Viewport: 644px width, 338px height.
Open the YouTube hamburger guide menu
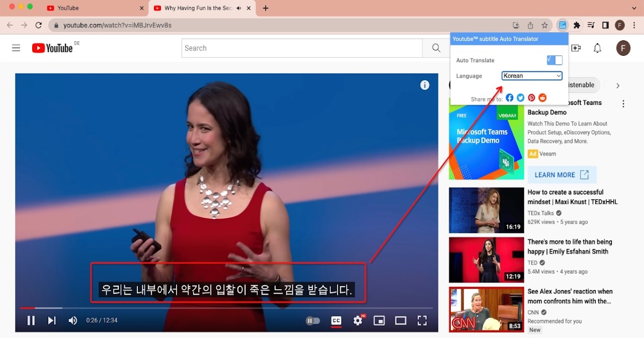click(x=16, y=48)
